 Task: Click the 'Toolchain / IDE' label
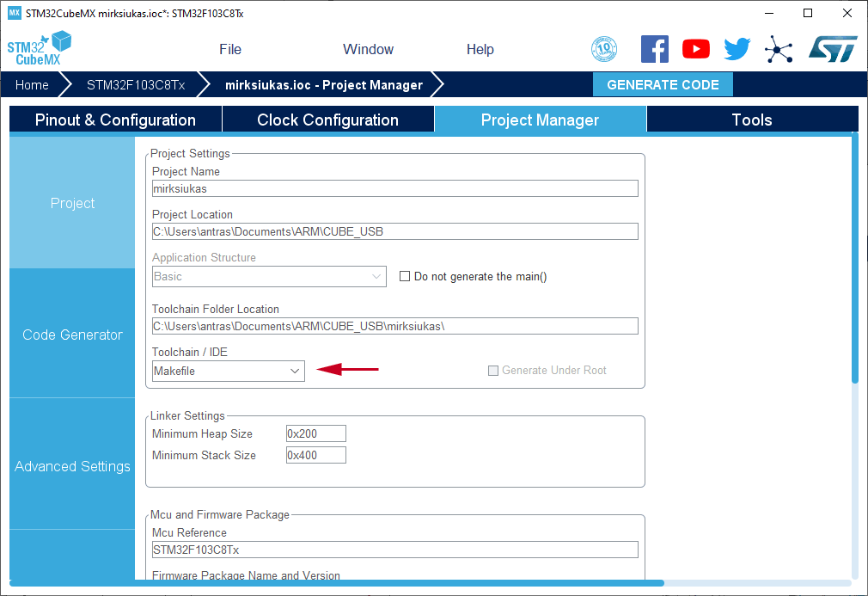[190, 353]
